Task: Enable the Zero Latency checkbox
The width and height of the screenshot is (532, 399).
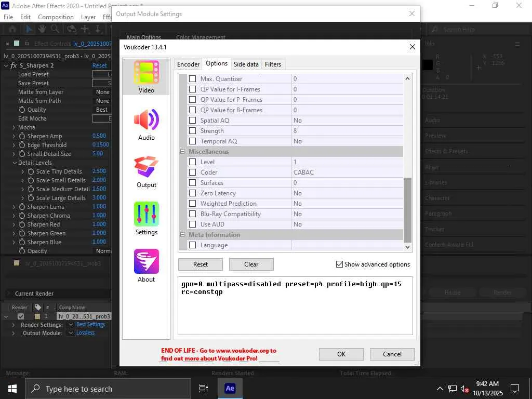Action: 192,193
